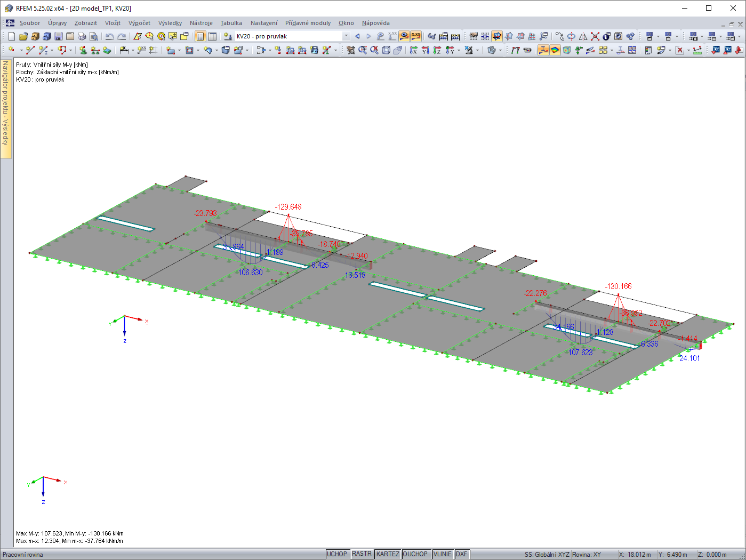This screenshot has height=560, width=746.
Task: Click the VLINIE status bar button
Action: click(x=443, y=554)
